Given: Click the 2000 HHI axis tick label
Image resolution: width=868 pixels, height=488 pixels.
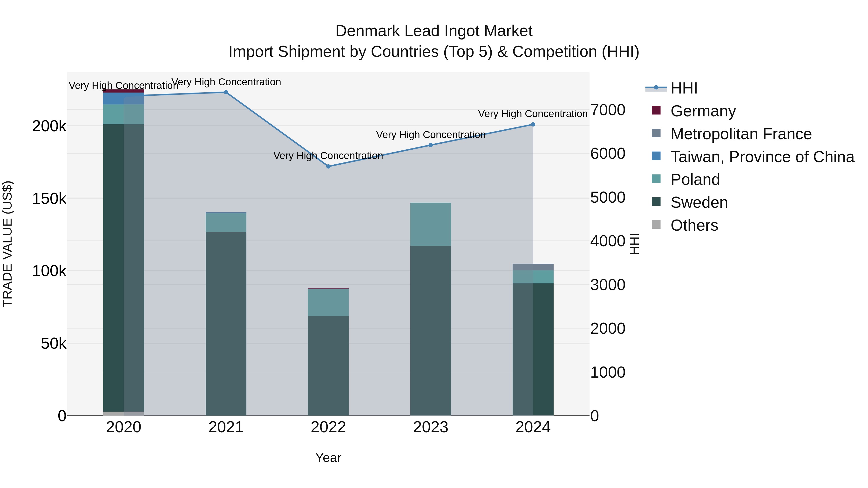Looking at the screenshot, I should [608, 329].
